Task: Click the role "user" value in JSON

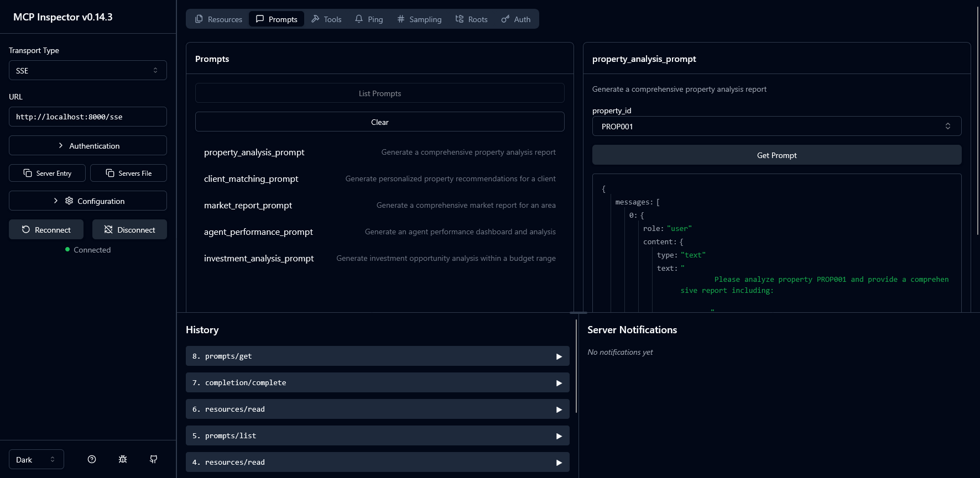Action: tap(679, 229)
